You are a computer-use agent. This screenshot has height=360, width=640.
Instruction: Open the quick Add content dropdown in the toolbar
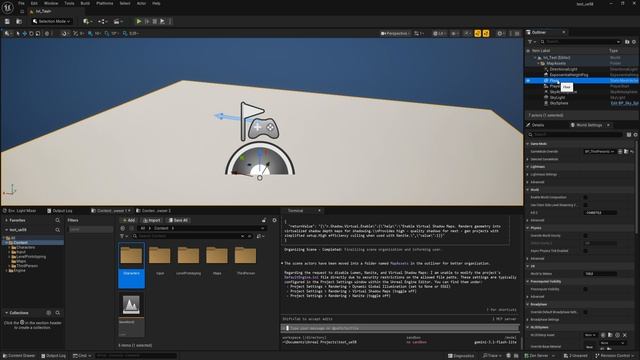tap(87, 21)
